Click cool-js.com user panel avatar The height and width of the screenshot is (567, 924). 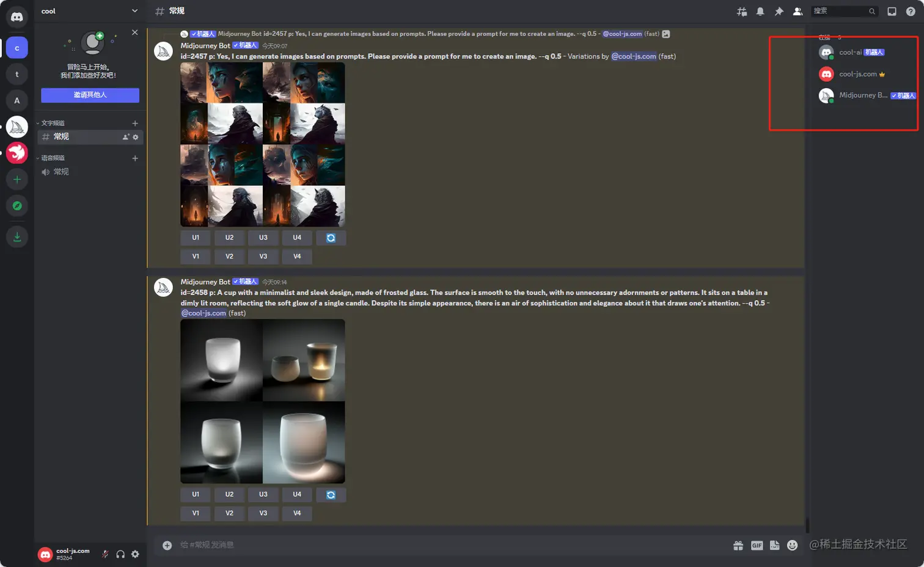pos(45,554)
